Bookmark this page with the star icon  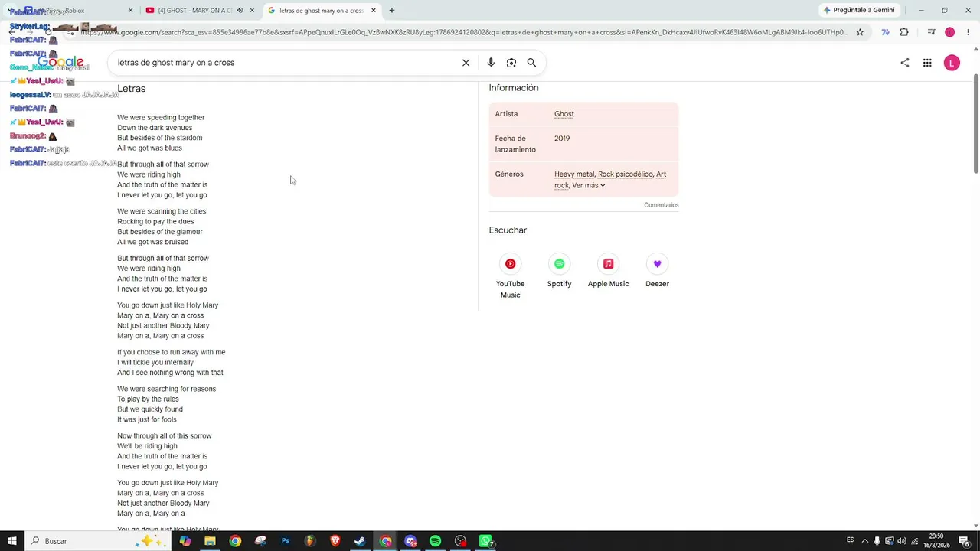point(860,32)
